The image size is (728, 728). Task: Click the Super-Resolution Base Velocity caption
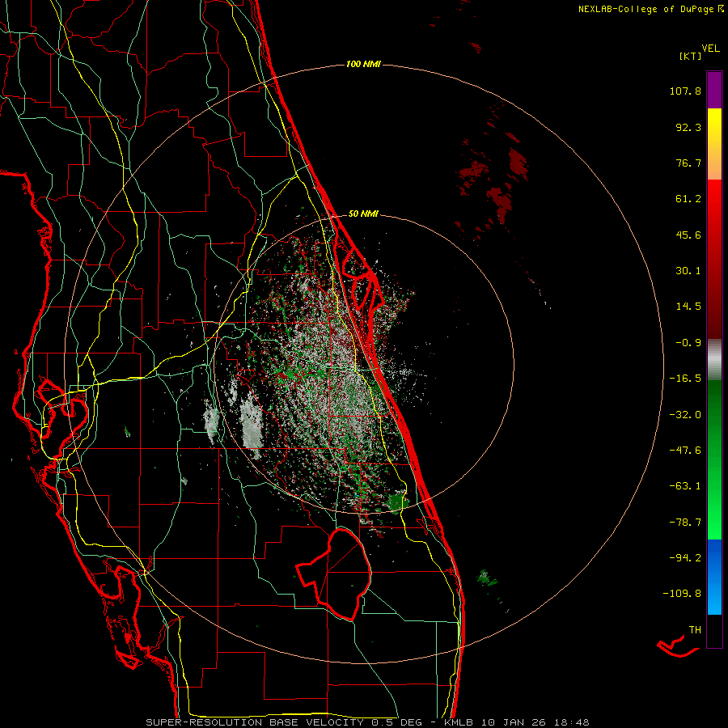click(x=367, y=722)
